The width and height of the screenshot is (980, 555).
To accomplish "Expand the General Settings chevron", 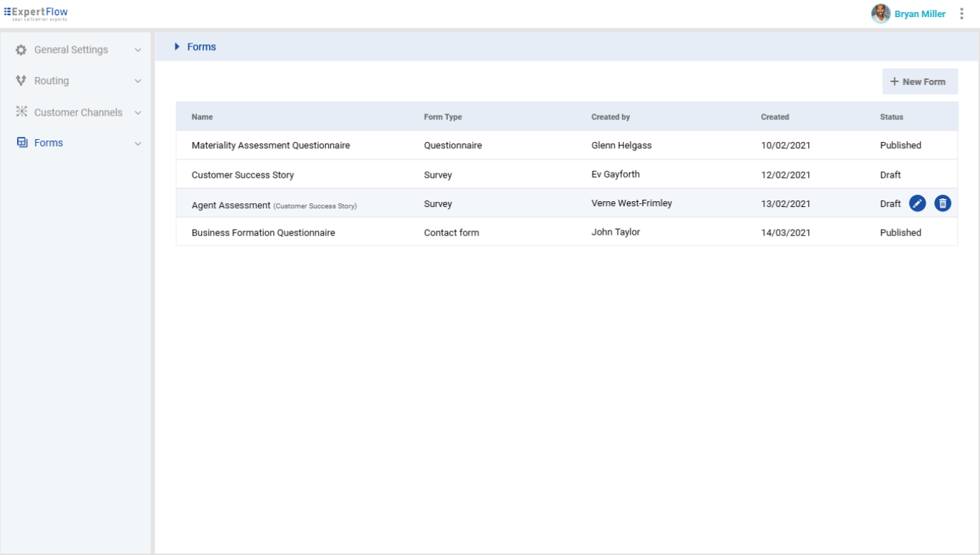I will click(138, 50).
